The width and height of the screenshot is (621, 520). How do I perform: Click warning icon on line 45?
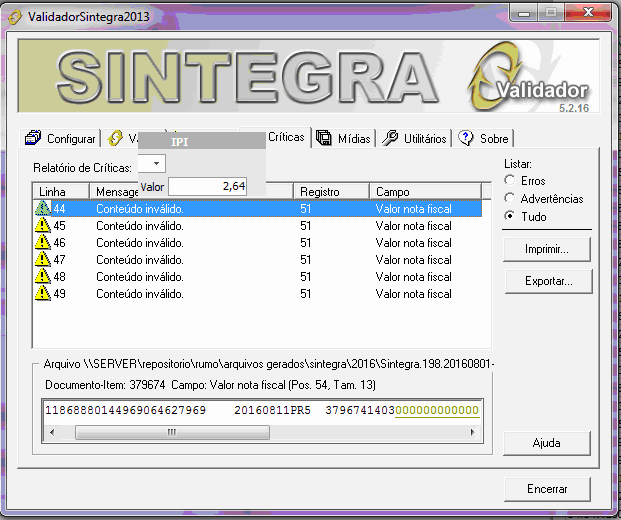click(42, 225)
